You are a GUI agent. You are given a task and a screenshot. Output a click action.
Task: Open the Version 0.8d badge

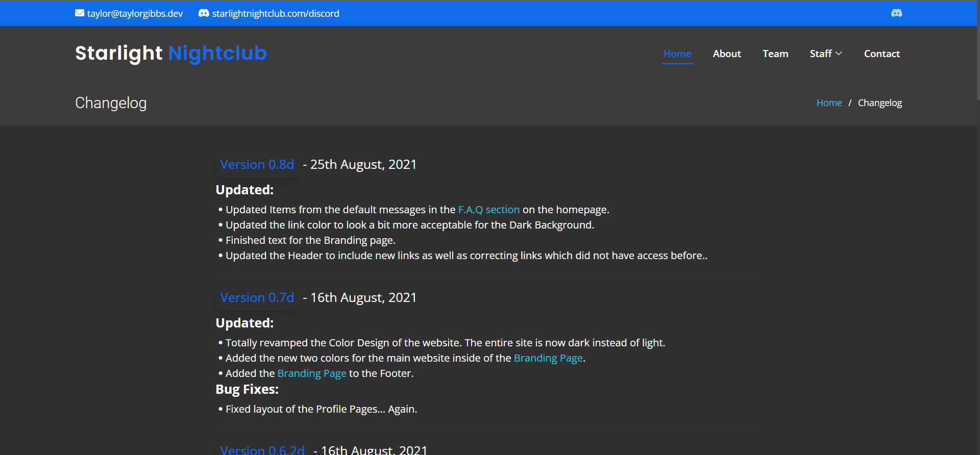click(257, 165)
